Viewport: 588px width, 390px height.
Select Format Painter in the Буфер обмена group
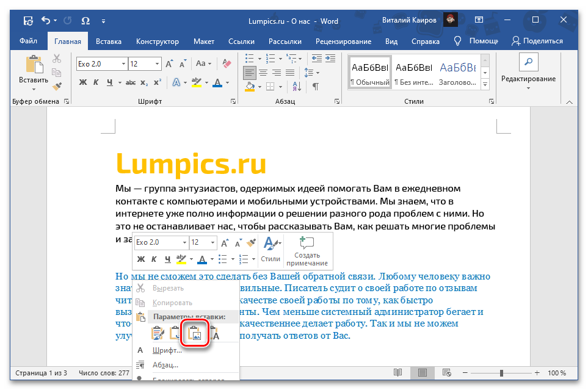tap(57, 87)
